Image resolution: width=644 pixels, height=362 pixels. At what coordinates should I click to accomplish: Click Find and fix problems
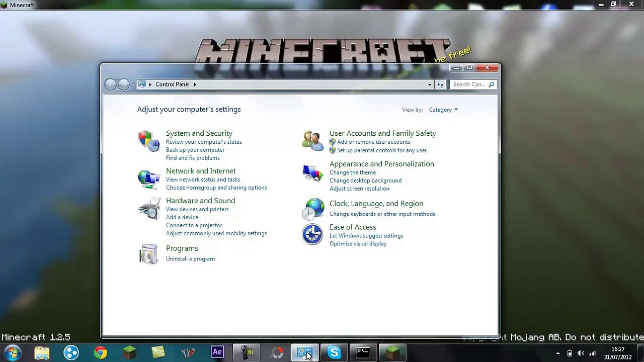193,158
